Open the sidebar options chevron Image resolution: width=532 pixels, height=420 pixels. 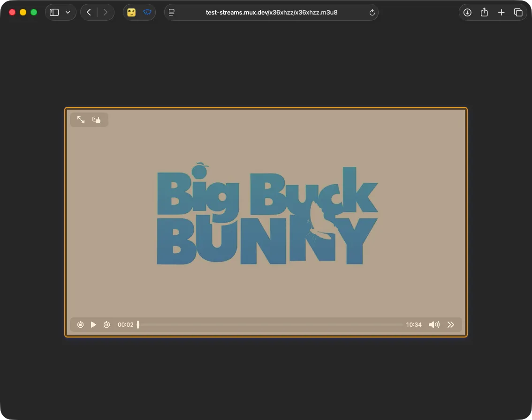pyautogui.click(x=68, y=12)
